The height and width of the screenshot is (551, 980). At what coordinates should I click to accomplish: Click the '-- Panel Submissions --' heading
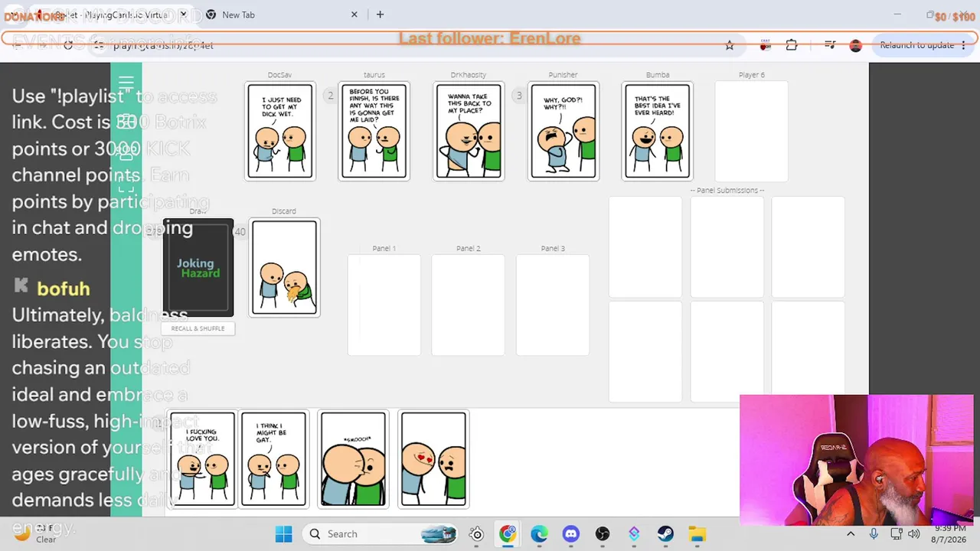pyautogui.click(x=727, y=191)
